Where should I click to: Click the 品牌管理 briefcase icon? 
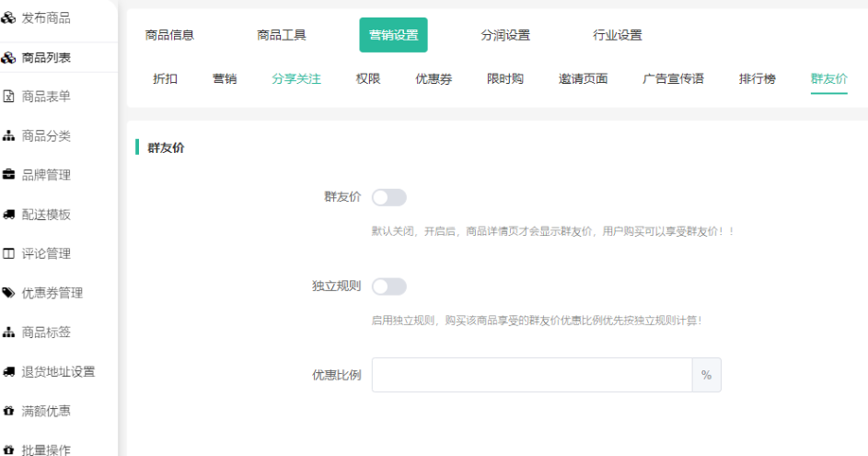click(x=8, y=175)
